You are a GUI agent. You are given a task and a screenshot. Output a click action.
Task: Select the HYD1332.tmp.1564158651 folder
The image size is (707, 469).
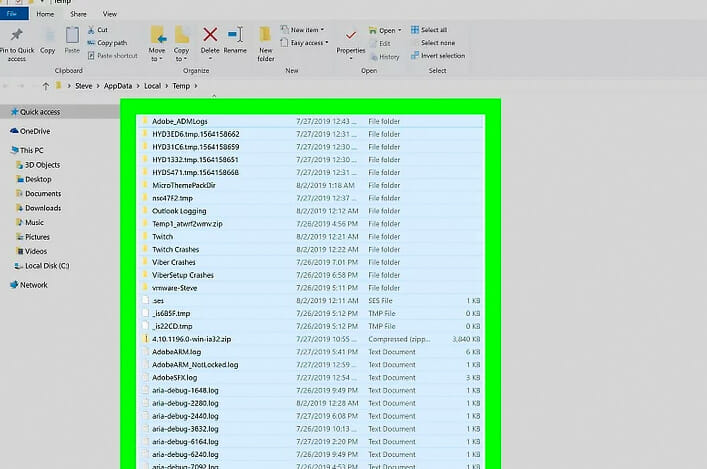coord(310,160)
